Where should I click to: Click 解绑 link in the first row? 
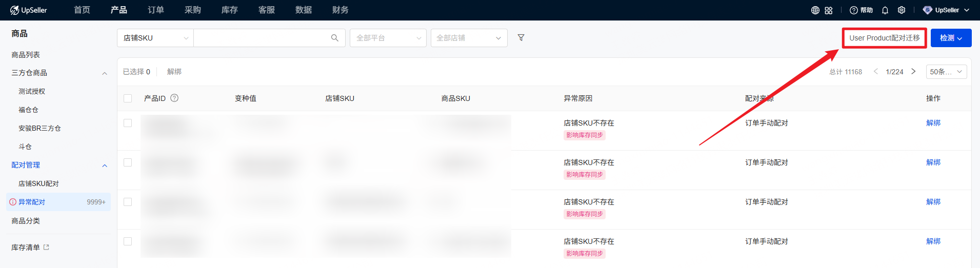coord(933,123)
